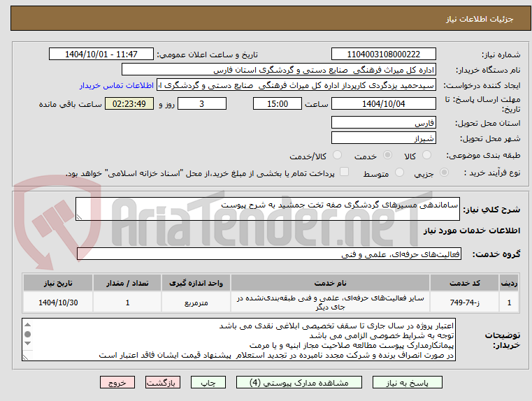The width and height of the screenshot is (532, 401).
Task: Click the تعداد / مقدار column header
Action: 127,283
